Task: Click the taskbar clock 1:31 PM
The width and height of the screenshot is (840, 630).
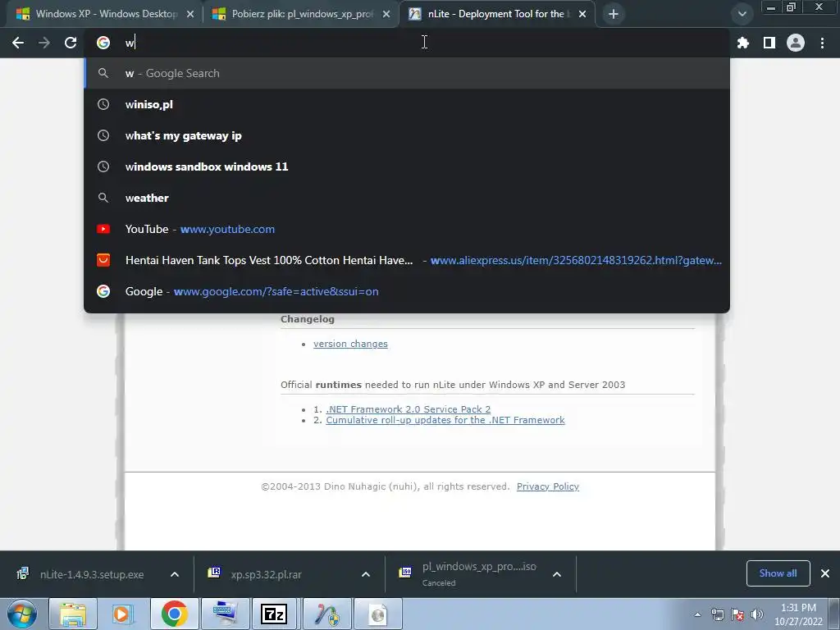Action: [798, 614]
